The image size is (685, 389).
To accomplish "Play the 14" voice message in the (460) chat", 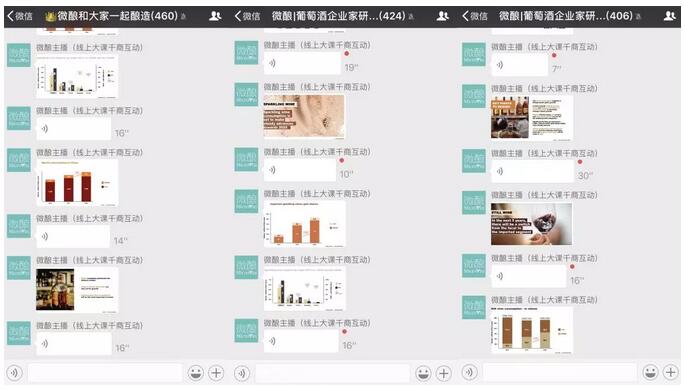I will tap(73, 237).
